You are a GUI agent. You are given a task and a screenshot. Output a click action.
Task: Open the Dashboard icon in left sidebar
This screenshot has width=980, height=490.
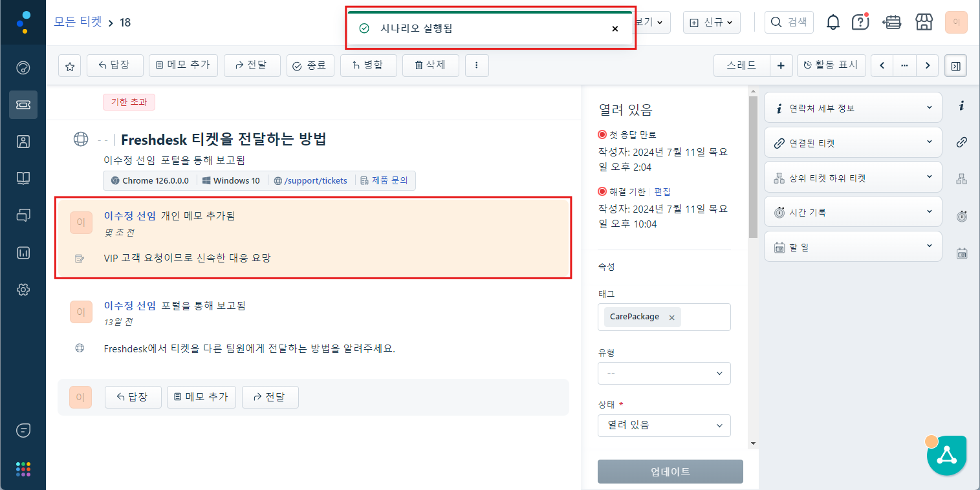(x=23, y=68)
